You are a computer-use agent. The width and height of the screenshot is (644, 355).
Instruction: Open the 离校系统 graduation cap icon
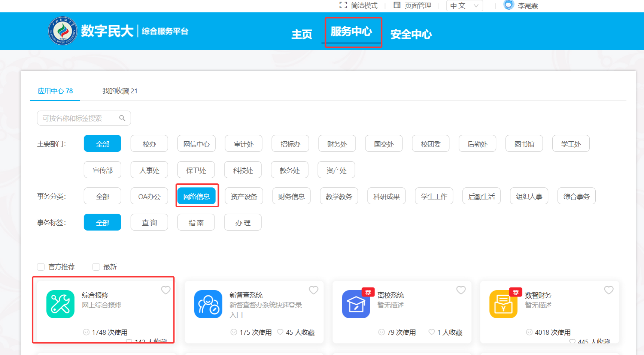tap(356, 304)
